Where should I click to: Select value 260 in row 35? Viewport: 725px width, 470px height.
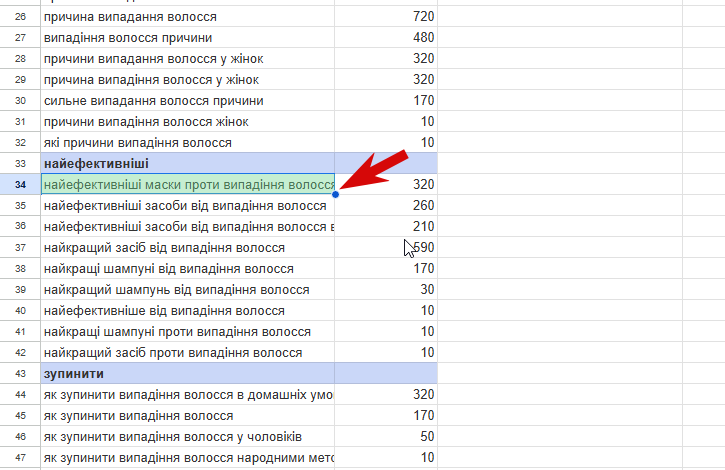(386, 205)
